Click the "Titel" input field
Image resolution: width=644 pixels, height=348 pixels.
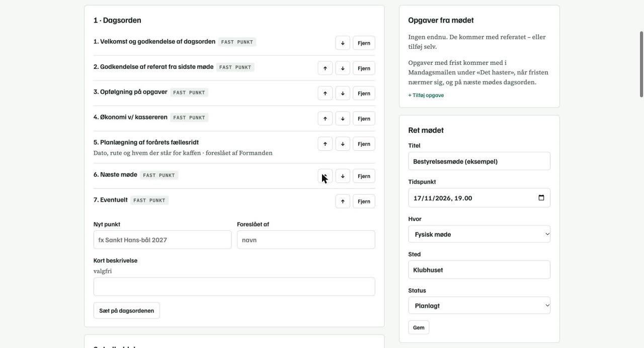pyautogui.click(x=479, y=161)
